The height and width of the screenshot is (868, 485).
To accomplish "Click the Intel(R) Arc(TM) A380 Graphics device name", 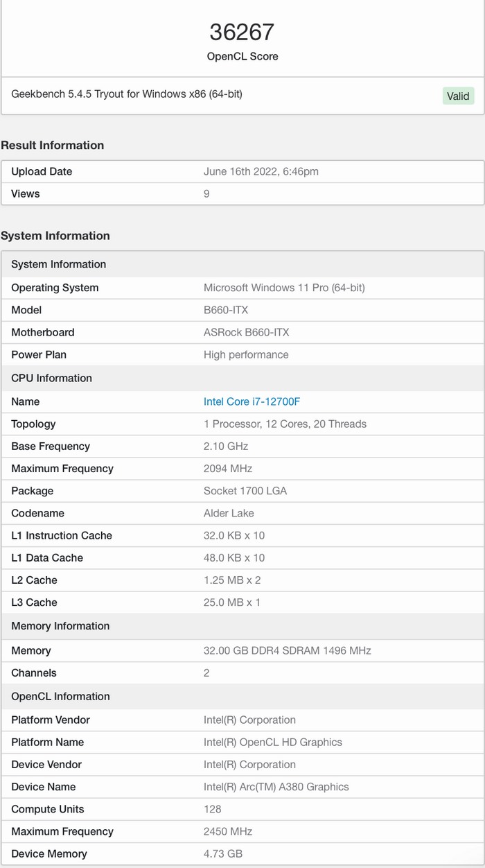I will [276, 787].
